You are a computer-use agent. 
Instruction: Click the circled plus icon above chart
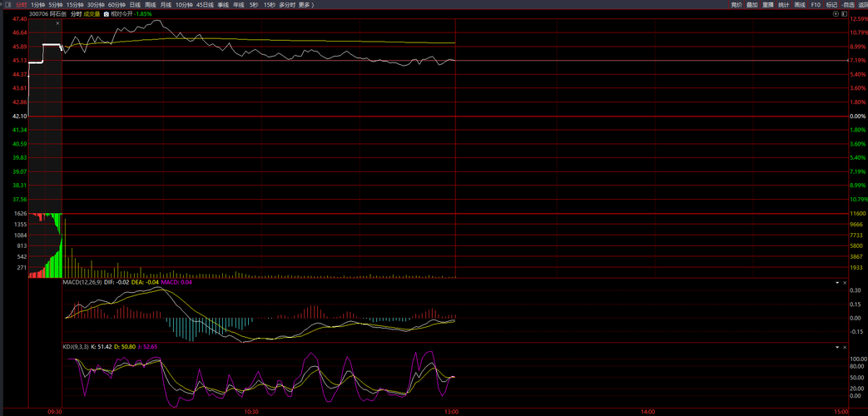coord(836,14)
